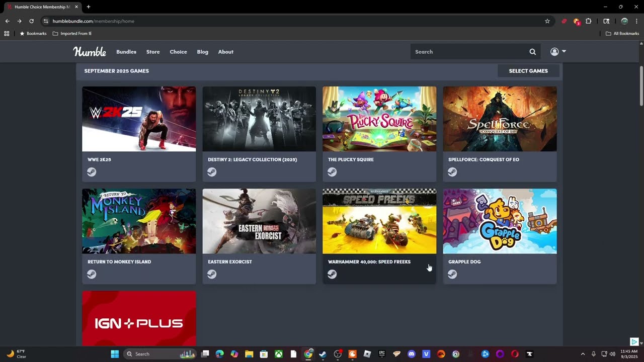Open Discord from the taskbar

coord(412,354)
